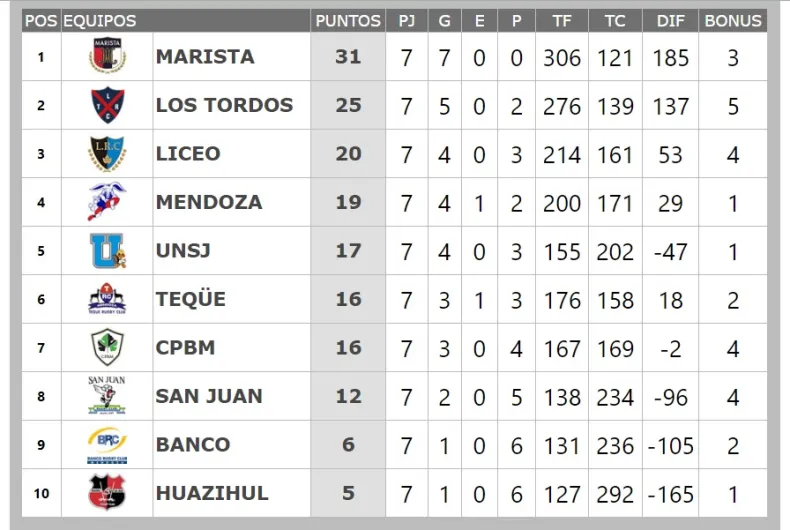This screenshot has height=530, width=790.
Task: Click the MENDOZA team name
Action: [x=209, y=202]
